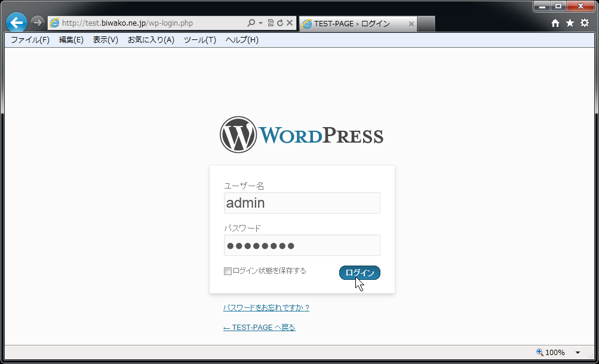This screenshot has height=364, width=599.
Task: Open the Tools gear icon
Action: (x=585, y=23)
